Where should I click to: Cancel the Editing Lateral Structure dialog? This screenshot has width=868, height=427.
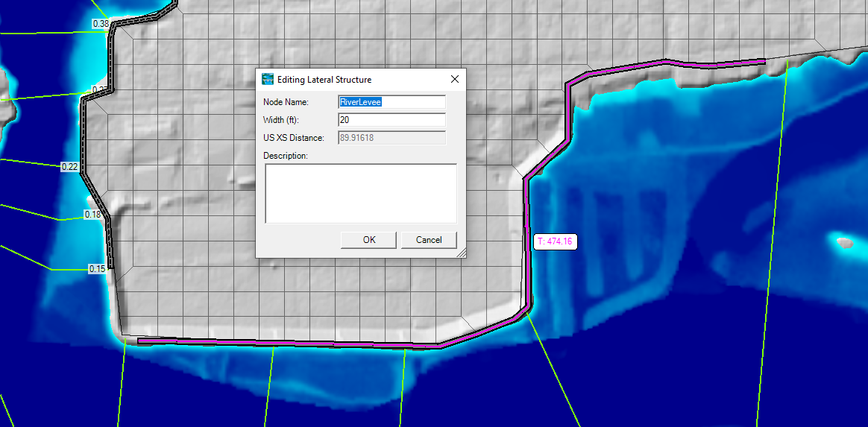pyautogui.click(x=429, y=239)
